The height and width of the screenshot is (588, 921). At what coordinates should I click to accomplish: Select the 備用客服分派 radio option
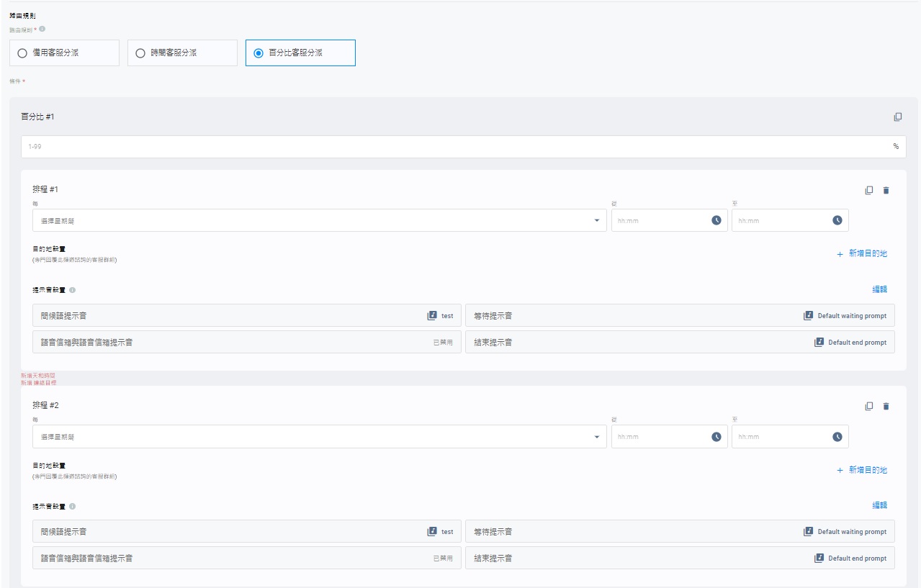[64, 53]
